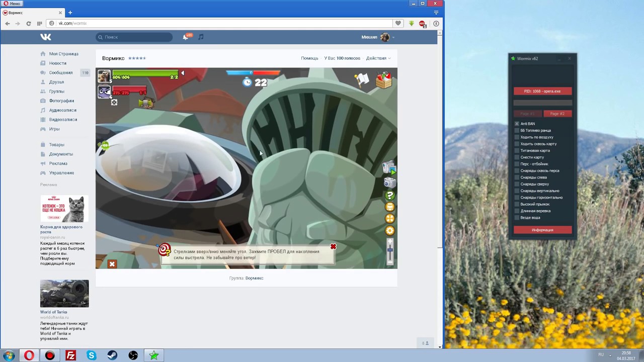Toggle fullscreen with orange arrows icon
Screen dimensions: 644x362
pyautogui.click(x=390, y=219)
